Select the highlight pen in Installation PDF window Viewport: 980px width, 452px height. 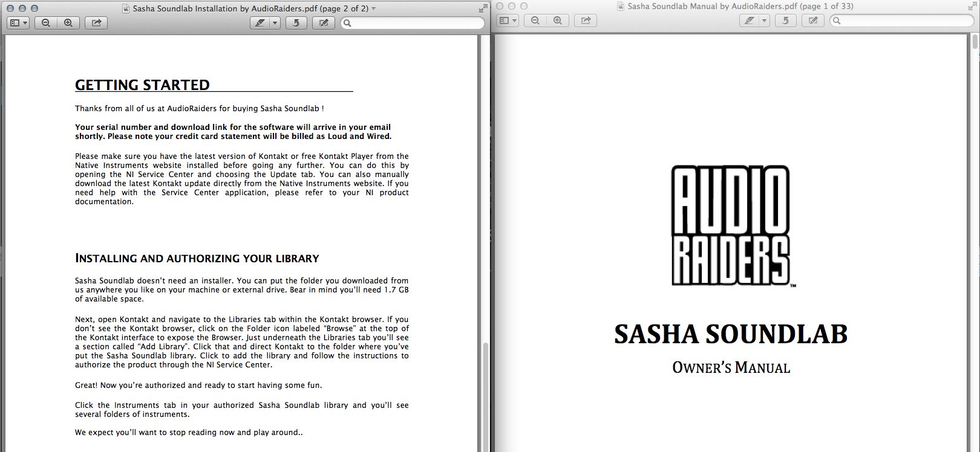click(x=260, y=23)
